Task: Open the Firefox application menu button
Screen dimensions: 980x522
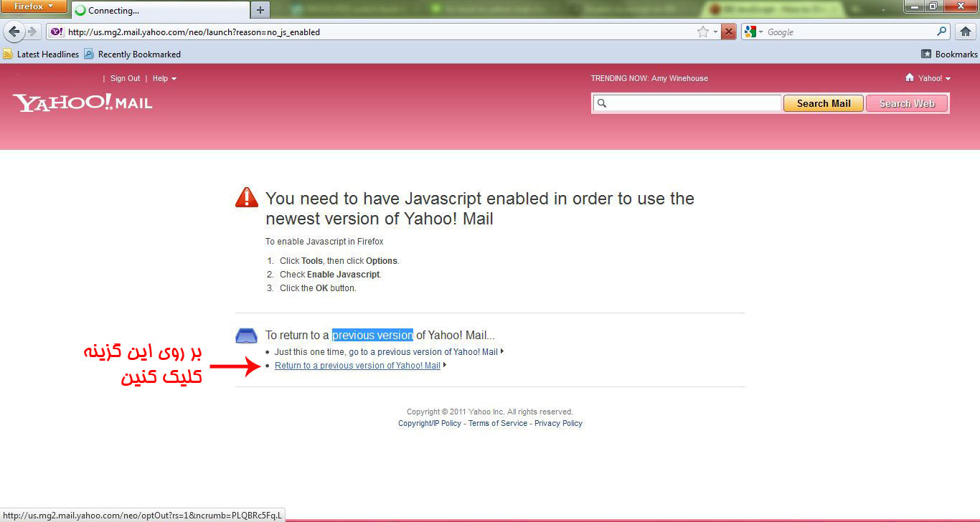Action: click(x=34, y=6)
